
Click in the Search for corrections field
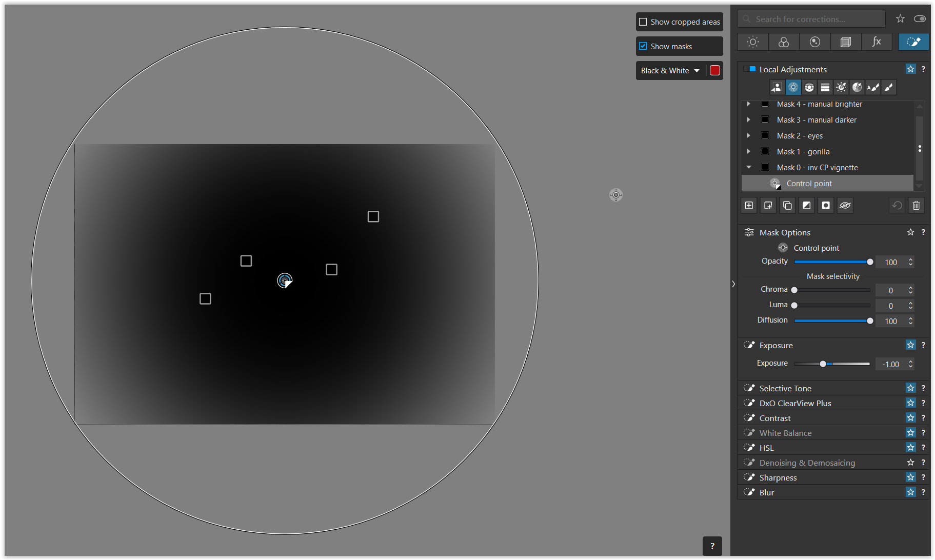pyautogui.click(x=815, y=19)
